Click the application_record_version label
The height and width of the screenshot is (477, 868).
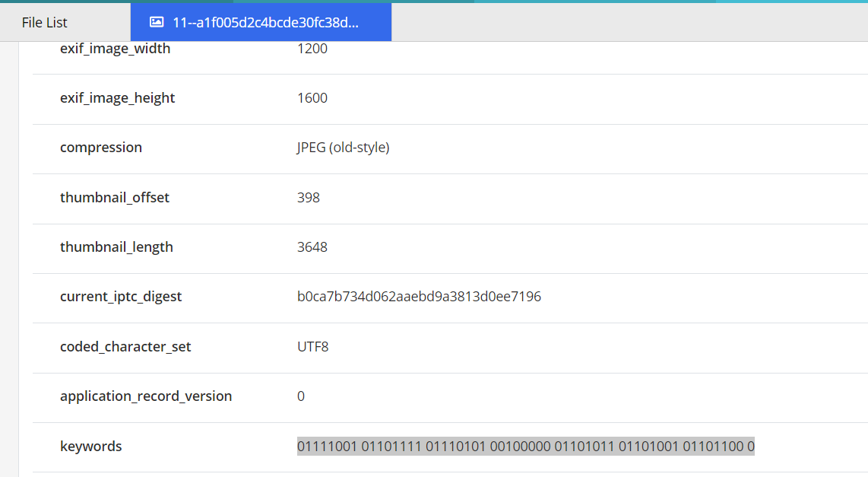[146, 396]
